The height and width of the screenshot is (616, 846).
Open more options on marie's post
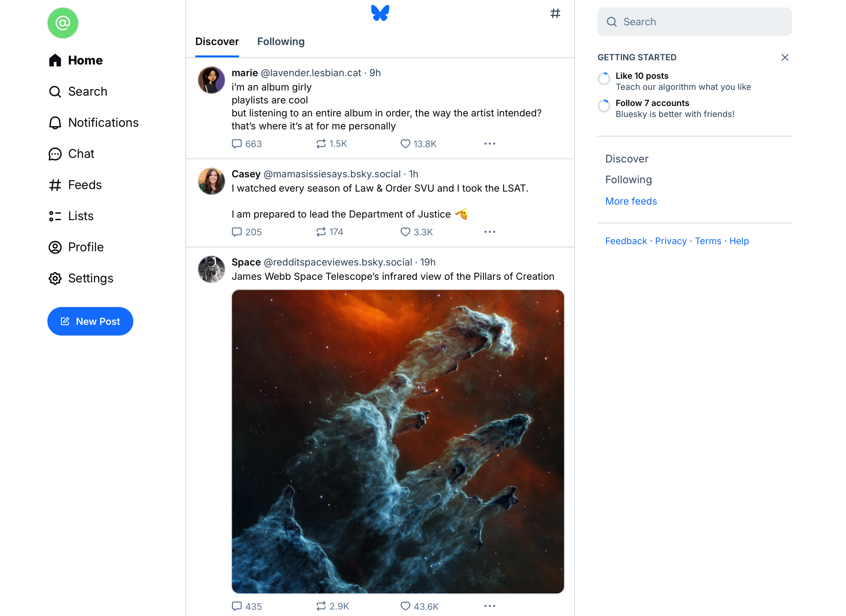point(489,144)
